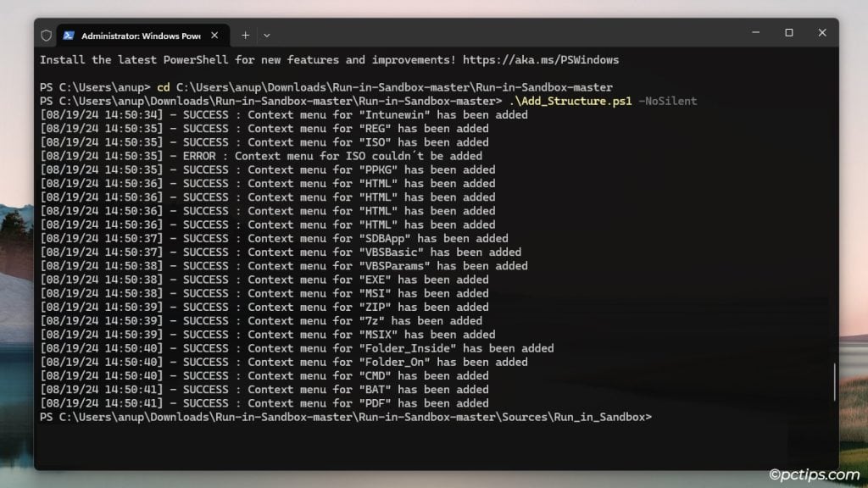Click the close icon in the title bar

tap(821, 32)
